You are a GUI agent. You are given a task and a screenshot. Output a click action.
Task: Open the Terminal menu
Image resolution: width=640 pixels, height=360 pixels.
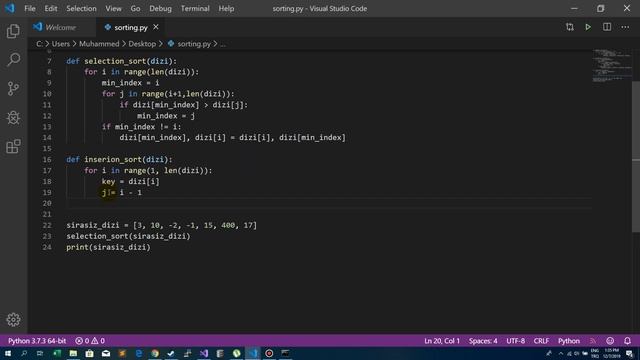[x=195, y=8]
